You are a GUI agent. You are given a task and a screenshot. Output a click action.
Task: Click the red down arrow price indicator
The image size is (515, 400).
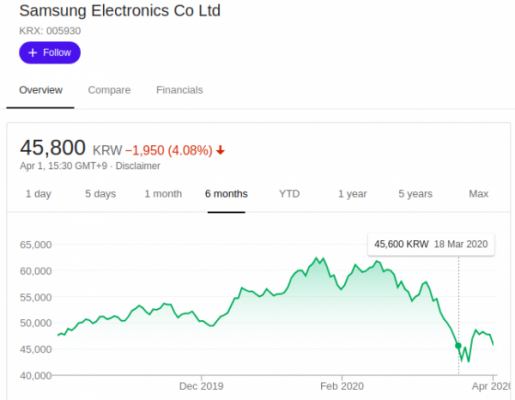click(220, 151)
